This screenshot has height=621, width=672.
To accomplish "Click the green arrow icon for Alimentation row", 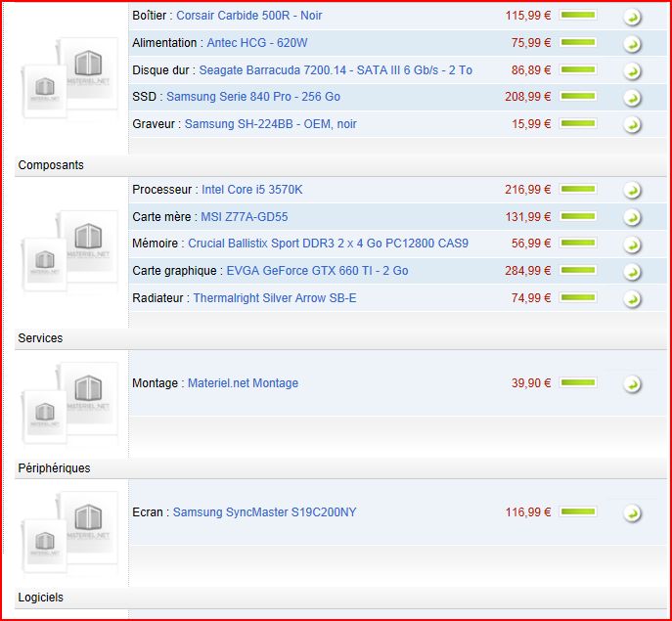I will (x=632, y=44).
